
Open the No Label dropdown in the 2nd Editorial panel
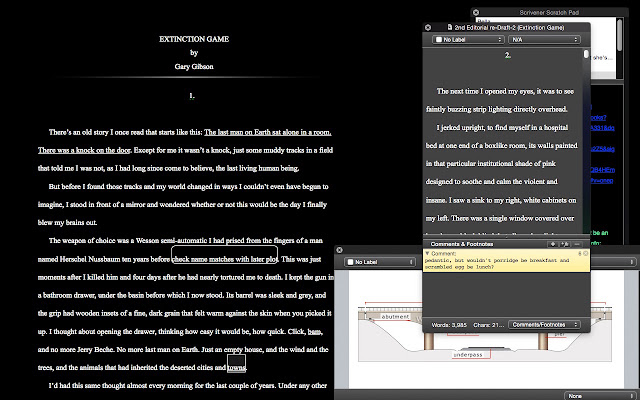(x=468, y=40)
